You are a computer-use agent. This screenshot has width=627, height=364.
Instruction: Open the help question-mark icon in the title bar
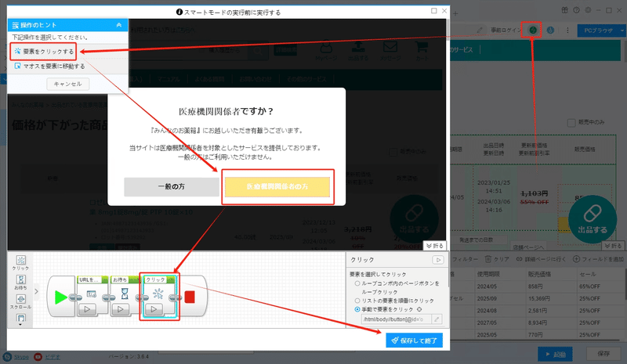click(x=576, y=10)
